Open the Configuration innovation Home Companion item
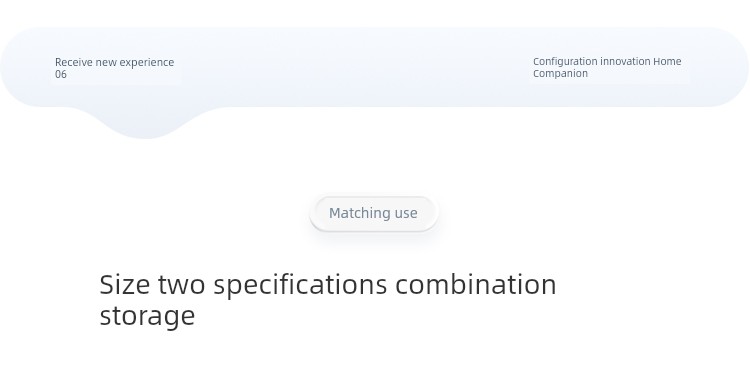The width and height of the screenshot is (750, 380). pos(607,67)
